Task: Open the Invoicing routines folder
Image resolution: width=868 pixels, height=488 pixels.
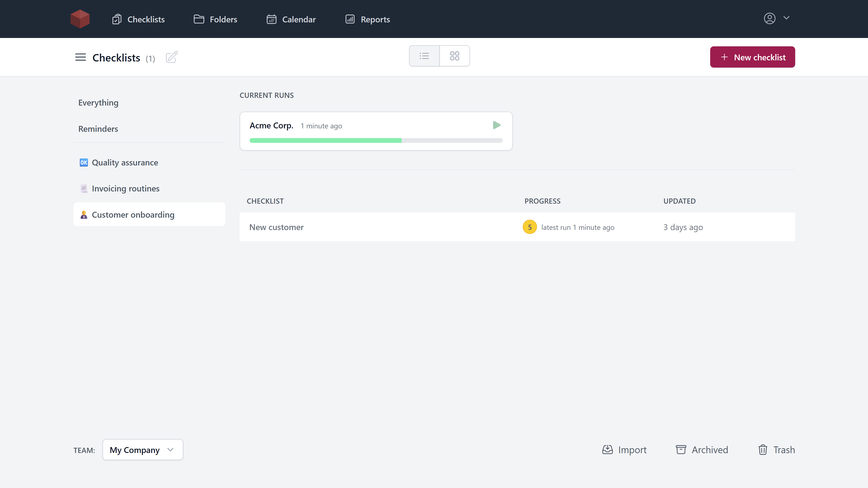Action: (149, 189)
